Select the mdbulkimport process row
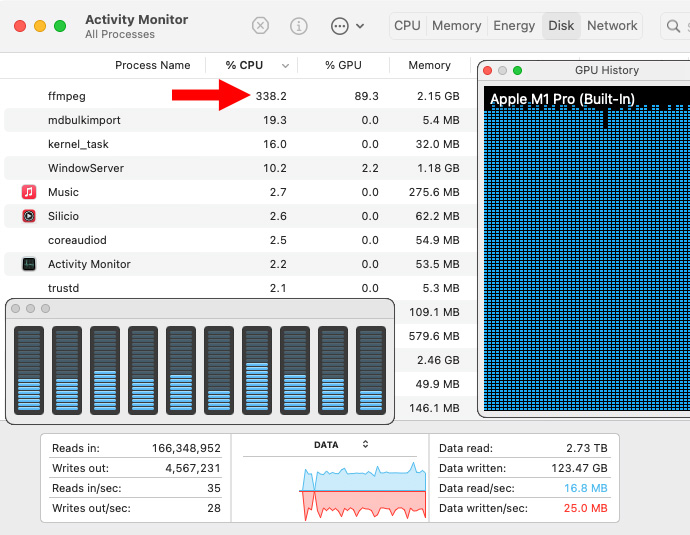Image resolution: width=690 pixels, height=535 pixels. pyautogui.click(x=240, y=120)
